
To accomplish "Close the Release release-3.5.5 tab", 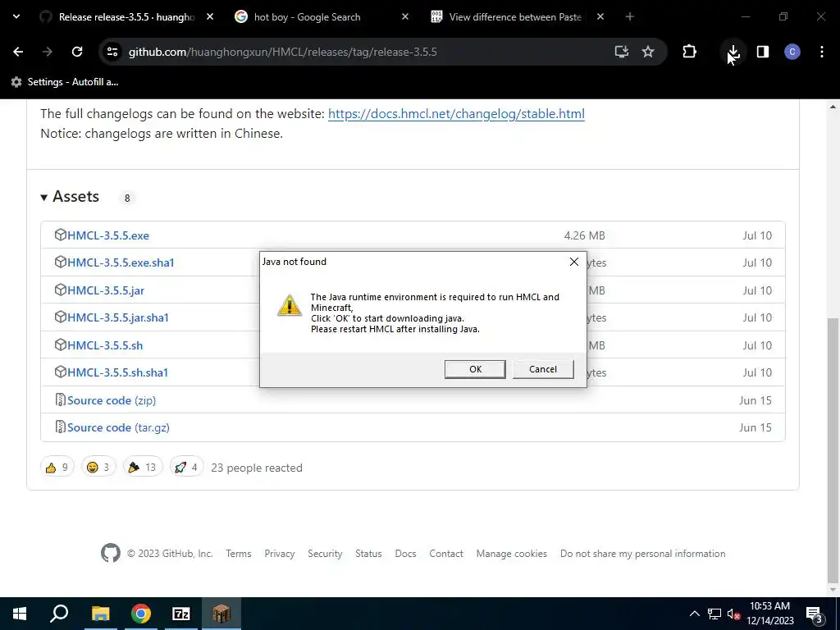I will click(210, 16).
